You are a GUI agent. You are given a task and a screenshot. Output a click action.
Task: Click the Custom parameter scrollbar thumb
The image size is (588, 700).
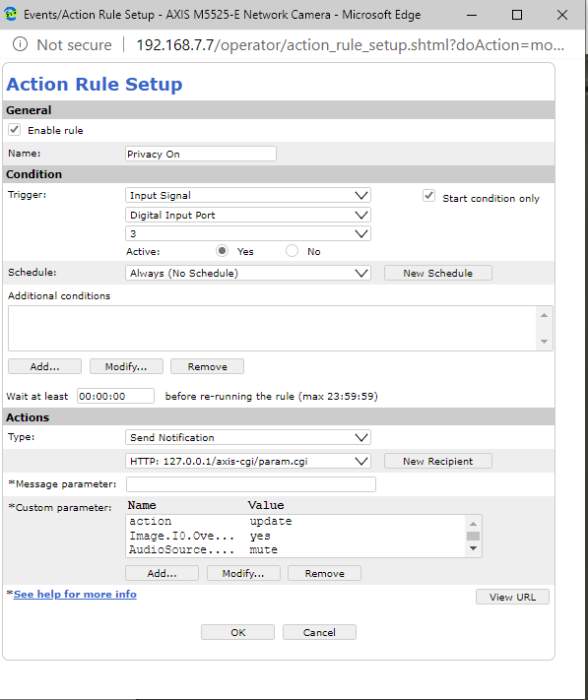click(474, 536)
